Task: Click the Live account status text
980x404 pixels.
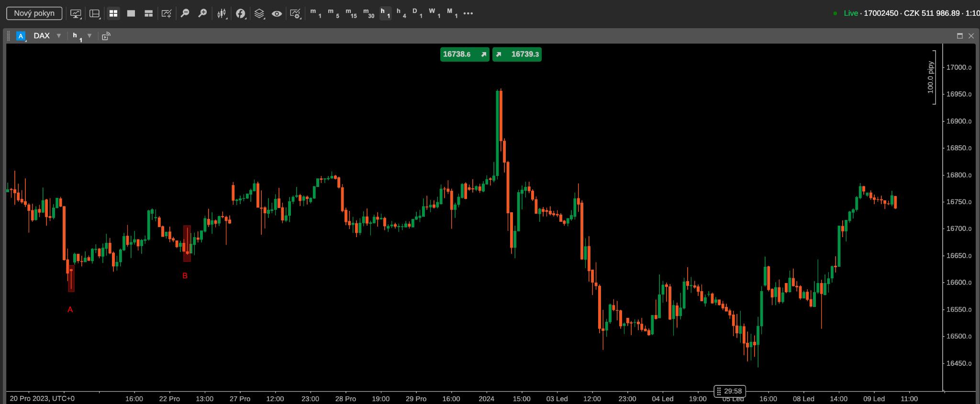Action: [x=851, y=13]
